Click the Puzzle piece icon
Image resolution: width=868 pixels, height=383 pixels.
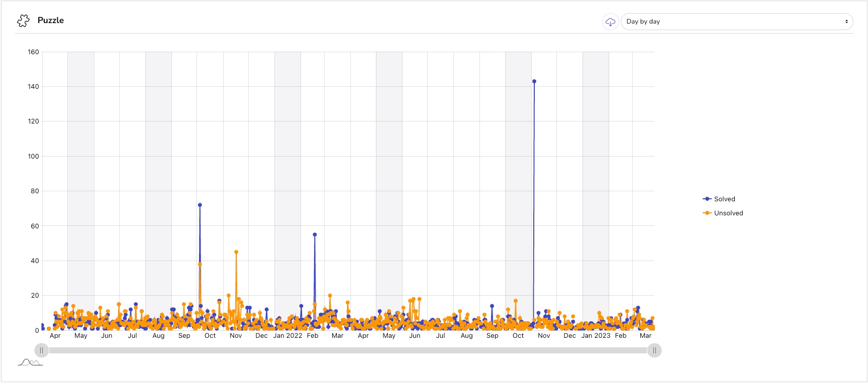click(x=23, y=21)
